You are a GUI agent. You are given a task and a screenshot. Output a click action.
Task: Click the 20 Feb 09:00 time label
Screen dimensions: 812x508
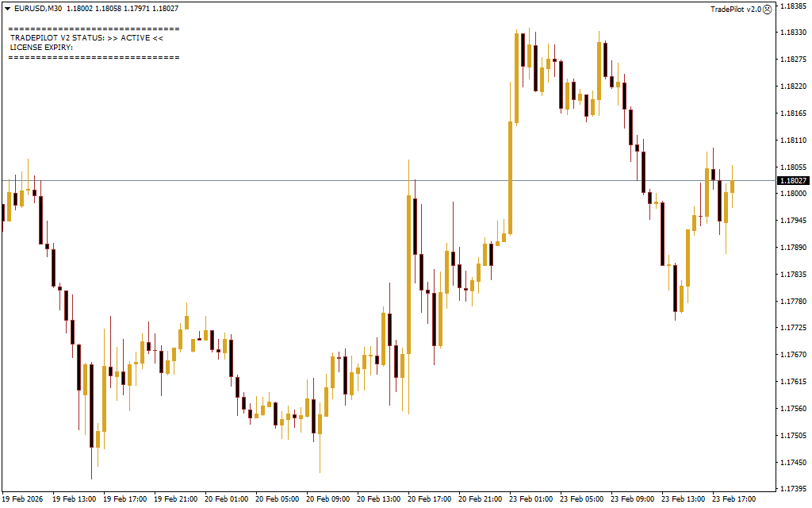pos(327,499)
